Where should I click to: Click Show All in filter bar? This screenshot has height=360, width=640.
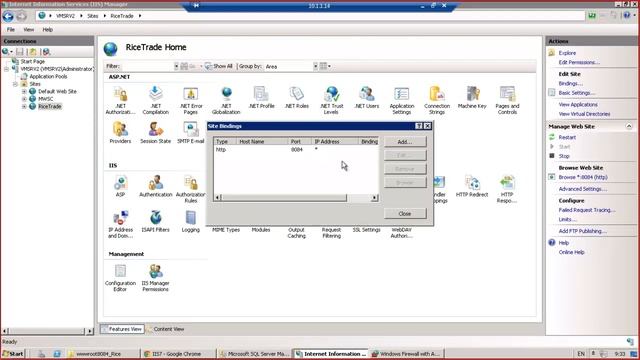click(x=219, y=66)
